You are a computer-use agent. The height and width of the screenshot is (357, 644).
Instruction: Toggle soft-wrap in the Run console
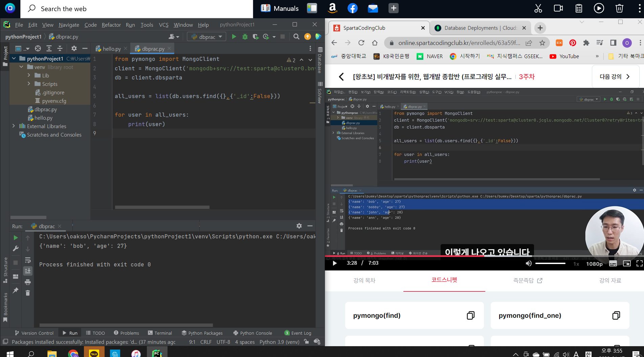[x=28, y=260]
